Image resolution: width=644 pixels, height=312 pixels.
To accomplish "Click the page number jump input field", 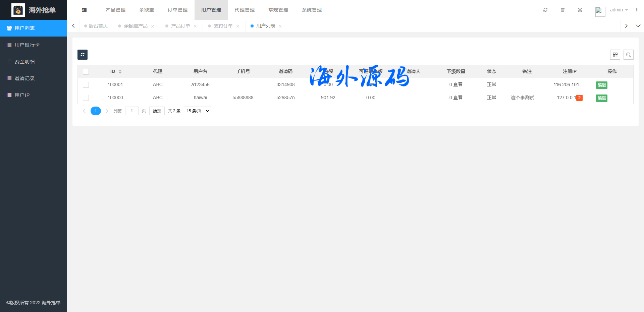I will pos(131,111).
